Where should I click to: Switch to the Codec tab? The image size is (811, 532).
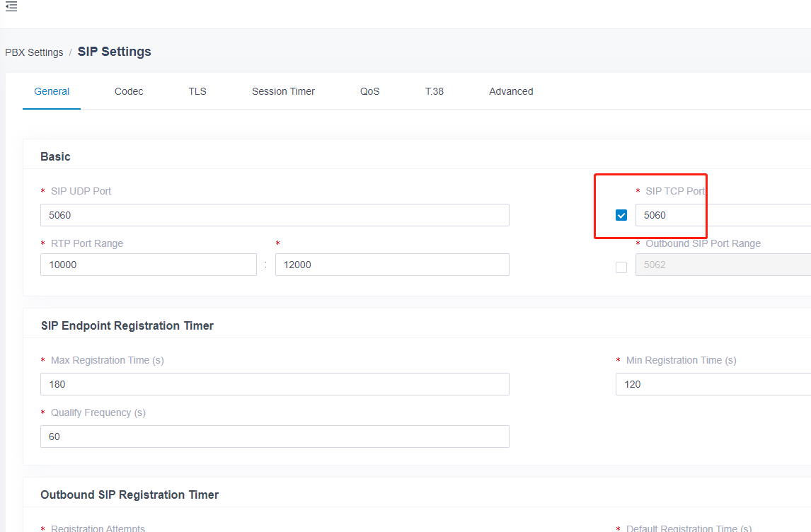129,91
